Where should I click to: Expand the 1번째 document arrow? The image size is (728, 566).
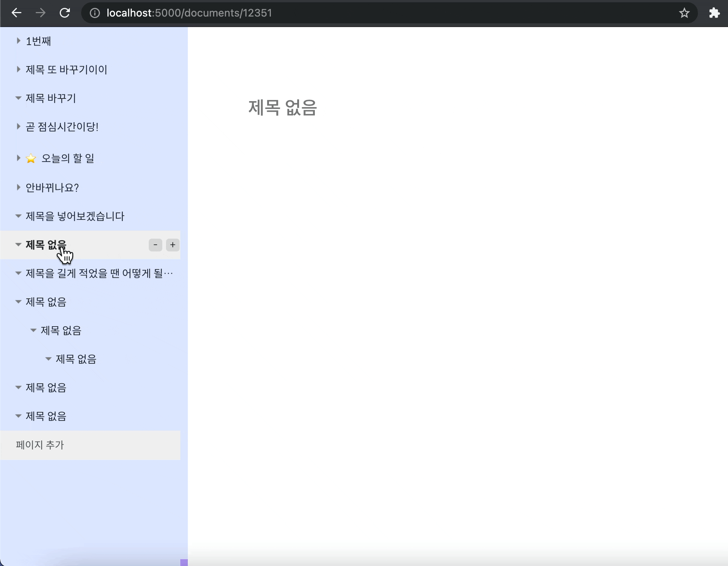pyautogui.click(x=18, y=41)
